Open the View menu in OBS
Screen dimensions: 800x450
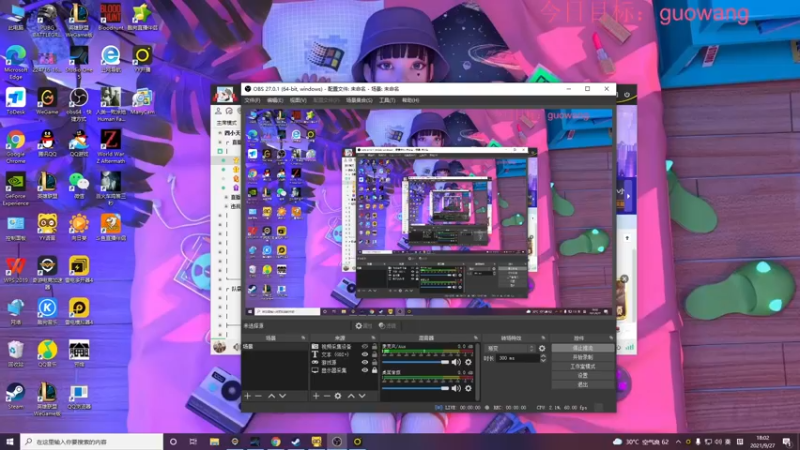click(x=298, y=101)
